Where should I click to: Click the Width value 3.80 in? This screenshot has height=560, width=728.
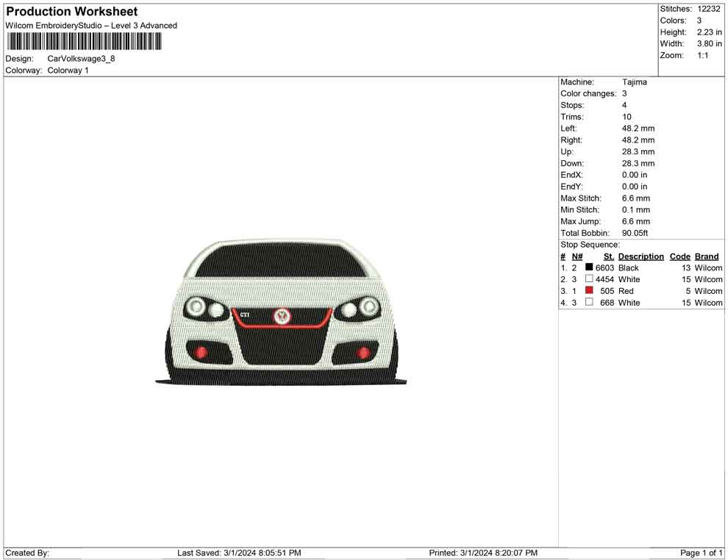coord(709,43)
